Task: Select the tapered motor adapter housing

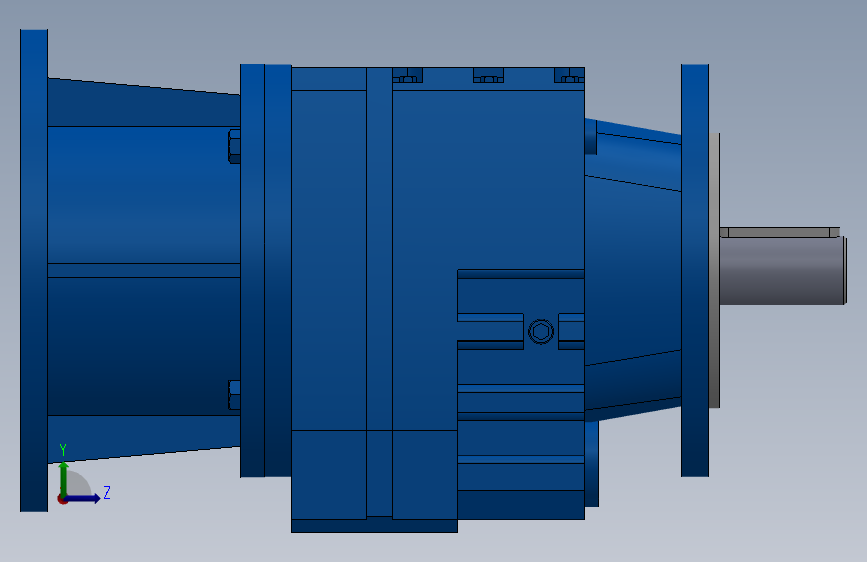Action: click(x=144, y=270)
